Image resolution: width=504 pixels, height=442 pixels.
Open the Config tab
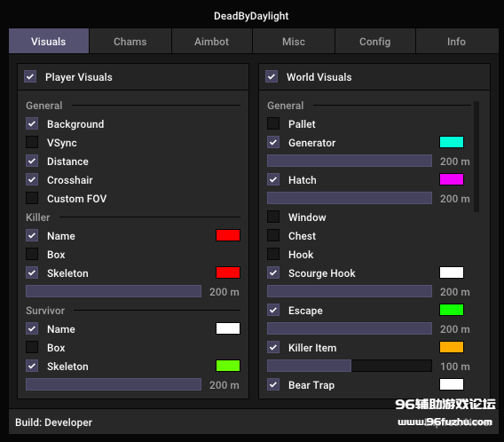pos(374,41)
